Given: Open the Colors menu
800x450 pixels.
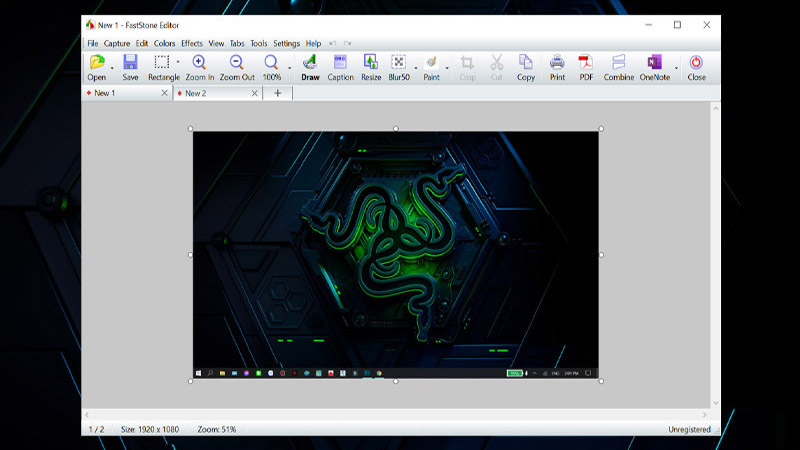Looking at the screenshot, I should (164, 43).
